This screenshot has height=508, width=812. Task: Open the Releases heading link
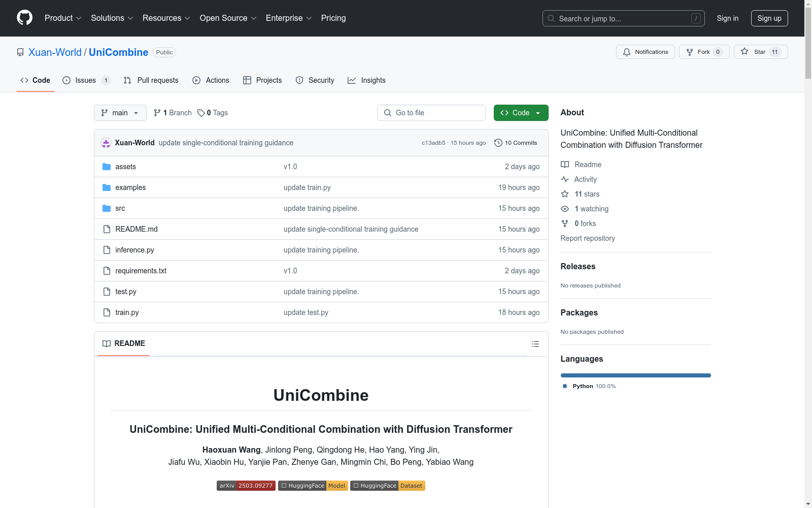click(578, 266)
